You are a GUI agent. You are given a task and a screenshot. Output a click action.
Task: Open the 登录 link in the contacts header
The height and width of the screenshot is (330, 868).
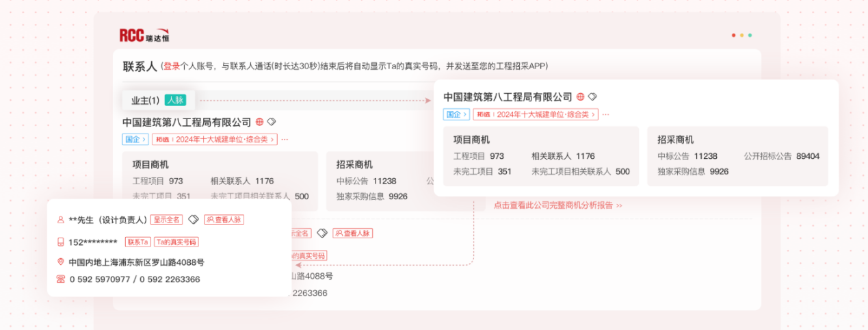click(172, 66)
